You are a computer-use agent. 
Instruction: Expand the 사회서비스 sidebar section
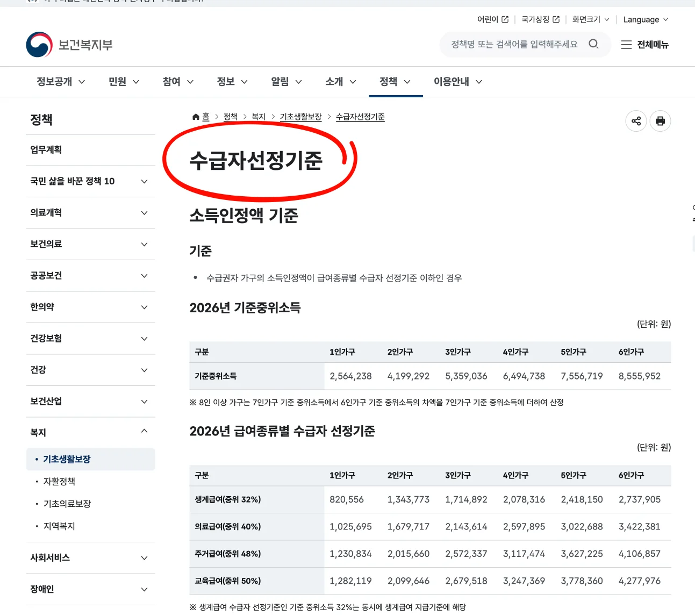tap(90, 558)
